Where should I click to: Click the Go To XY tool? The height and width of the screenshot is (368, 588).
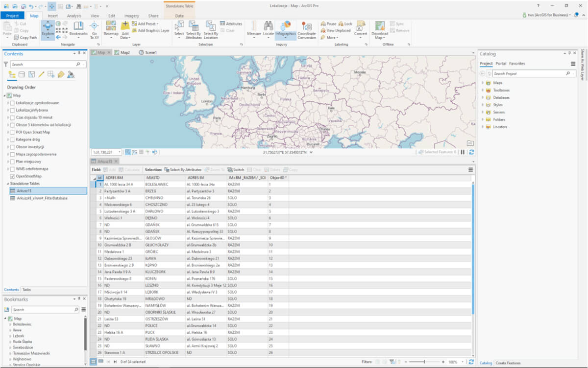[x=94, y=29]
